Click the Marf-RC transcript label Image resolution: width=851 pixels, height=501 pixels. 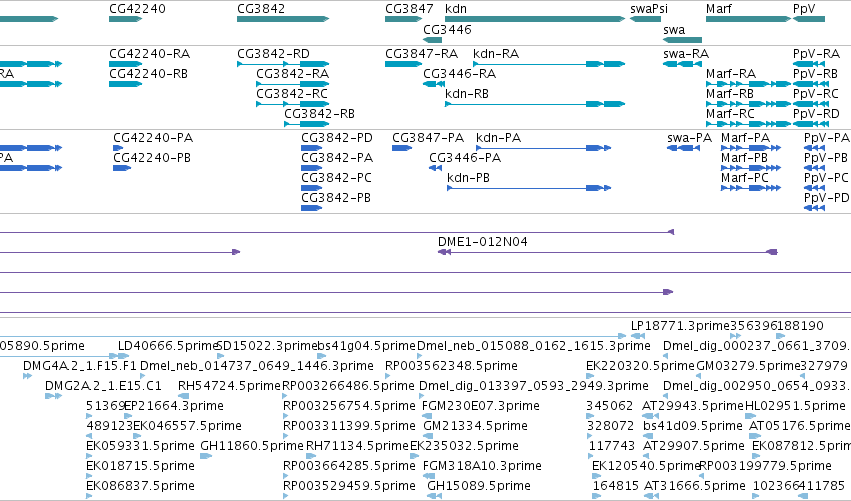731,113
